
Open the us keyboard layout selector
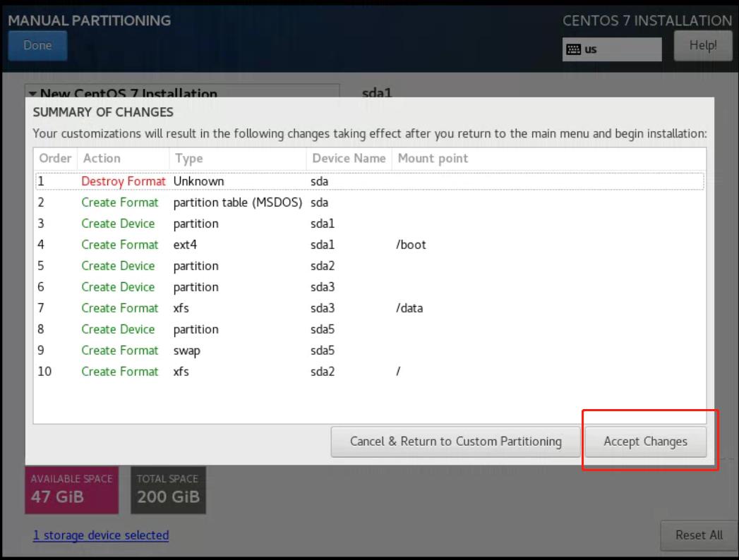[612, 49]
